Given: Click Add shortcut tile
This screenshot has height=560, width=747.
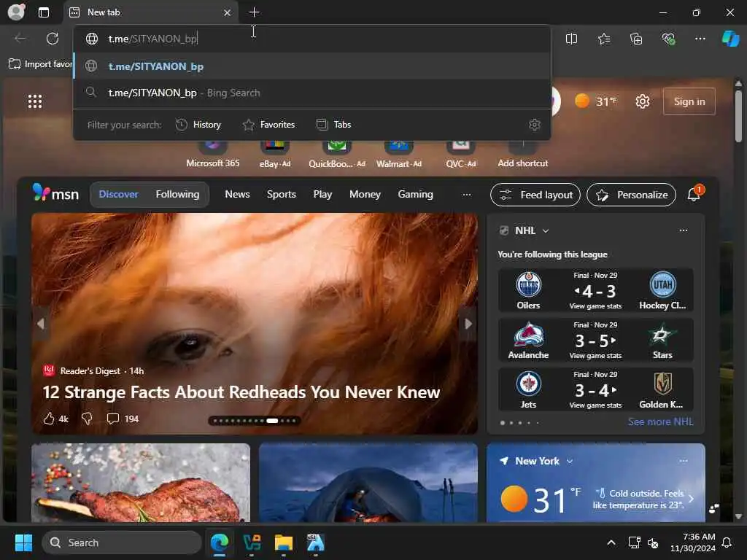Looking at the screenshot, I should coord(522,155).
